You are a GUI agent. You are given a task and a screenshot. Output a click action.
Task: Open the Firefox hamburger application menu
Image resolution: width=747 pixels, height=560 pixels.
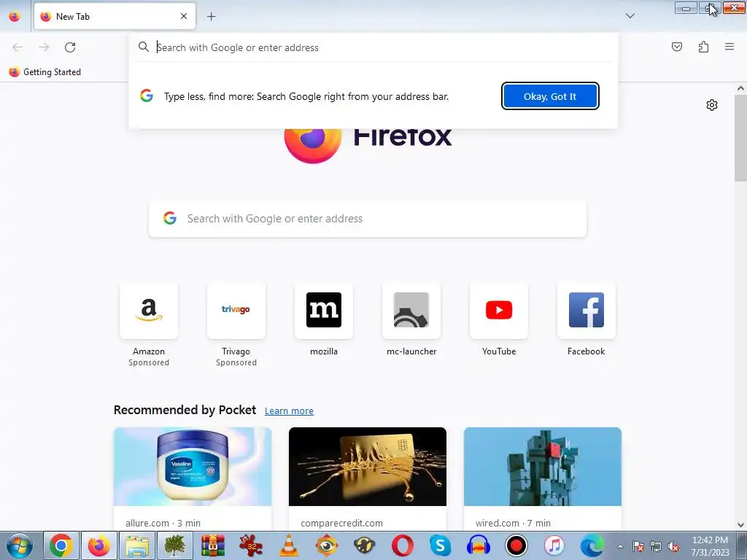click(729, 47)
